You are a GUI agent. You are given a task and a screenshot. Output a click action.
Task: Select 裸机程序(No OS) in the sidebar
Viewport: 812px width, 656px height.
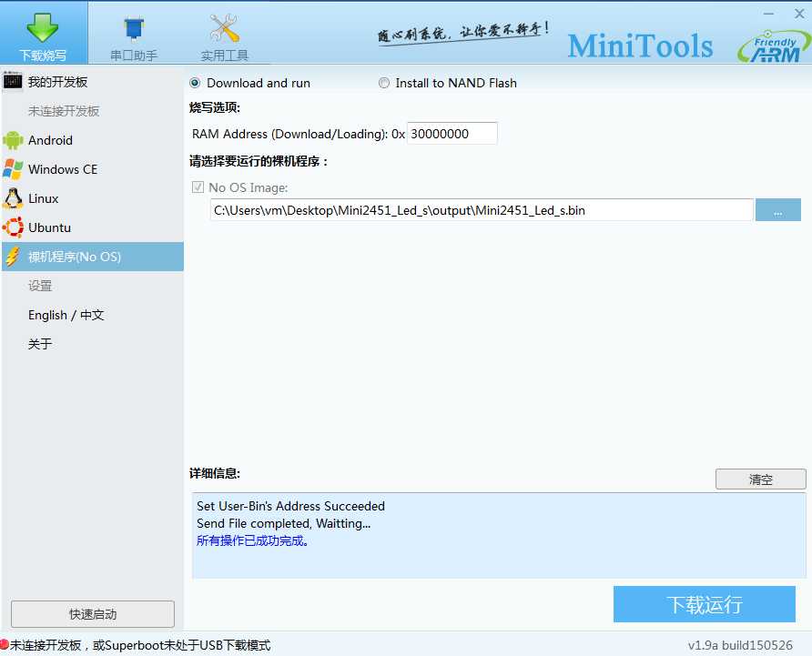point(93,257)
